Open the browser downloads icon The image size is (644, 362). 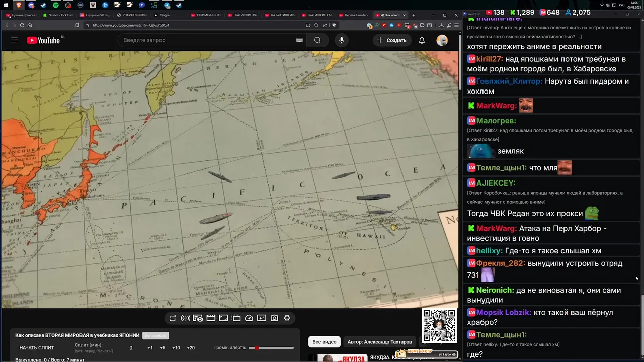(441, 25)
